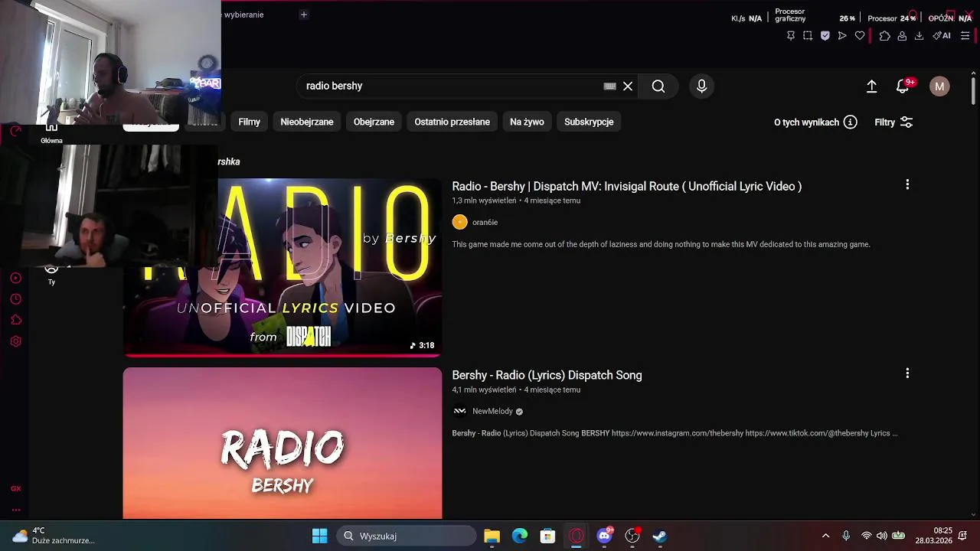Image resolution: width=980 pixels, height=551 pixels.
Task: Open the Windows Start menu
Action: pos(320,536)
